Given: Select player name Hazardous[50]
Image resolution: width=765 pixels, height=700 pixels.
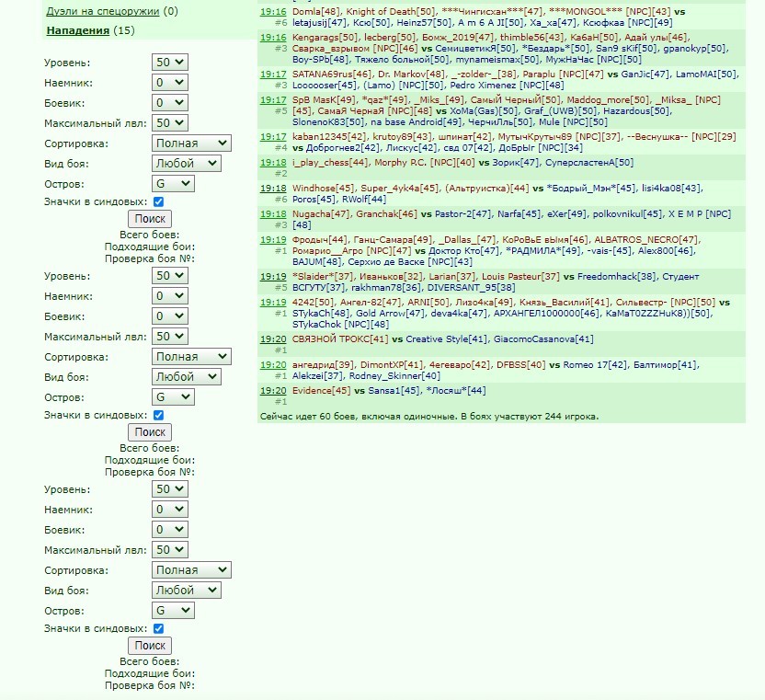Looking at the screenshot, I should pos(637,110).
